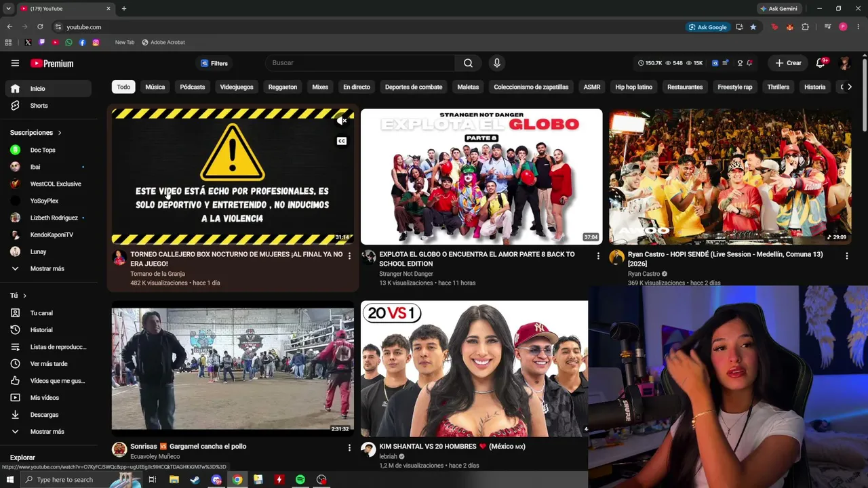The width and height of the screenshot is (868, 488).
Task: Open options menu for Sonrisas Gargamel video
Action: [349, 448]
